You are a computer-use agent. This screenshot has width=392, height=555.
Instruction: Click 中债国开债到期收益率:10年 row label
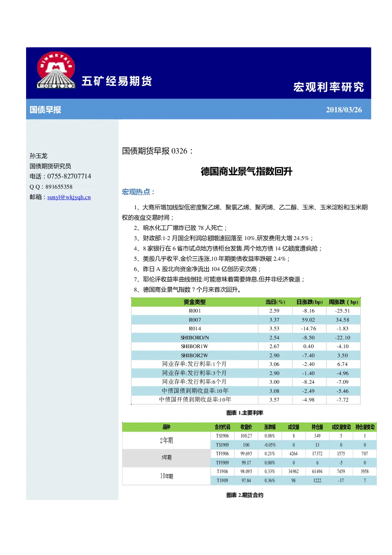[195, 400]
